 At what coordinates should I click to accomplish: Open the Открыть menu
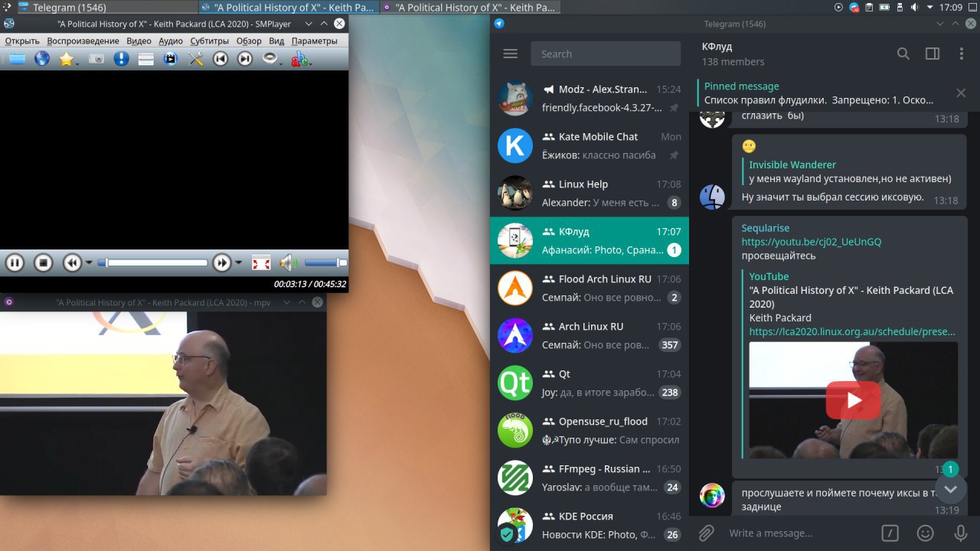click(22, 41)
